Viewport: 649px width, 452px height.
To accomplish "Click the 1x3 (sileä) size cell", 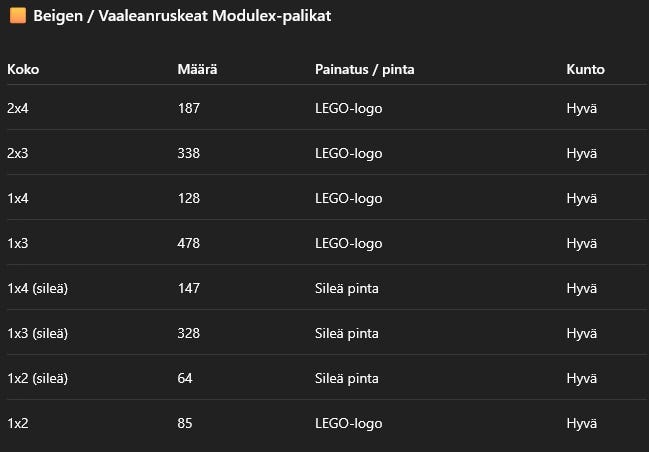I will pyautogui.click(x=37, y=333).
